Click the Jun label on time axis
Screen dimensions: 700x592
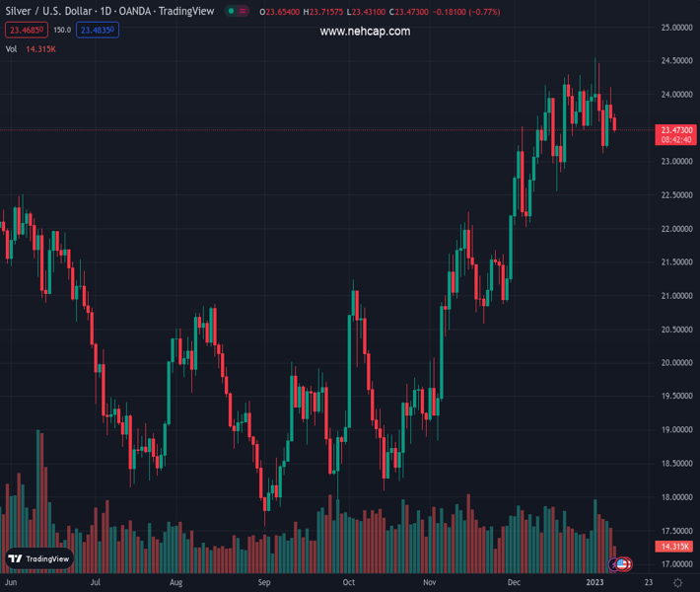[11, 582]
